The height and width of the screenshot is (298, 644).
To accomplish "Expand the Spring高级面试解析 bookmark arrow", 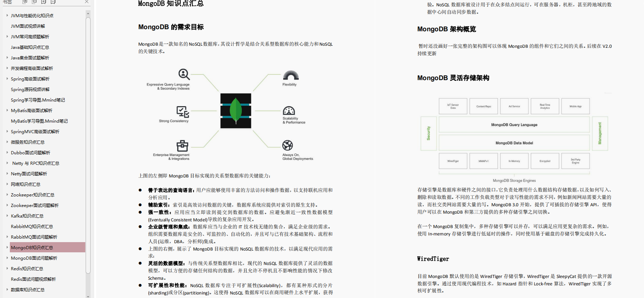I will click(7, 79).
